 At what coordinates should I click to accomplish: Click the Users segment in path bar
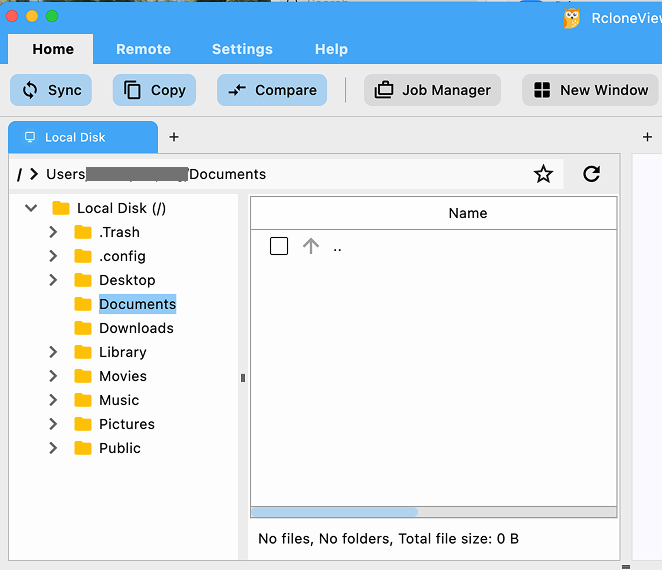[x=65, y=174]
